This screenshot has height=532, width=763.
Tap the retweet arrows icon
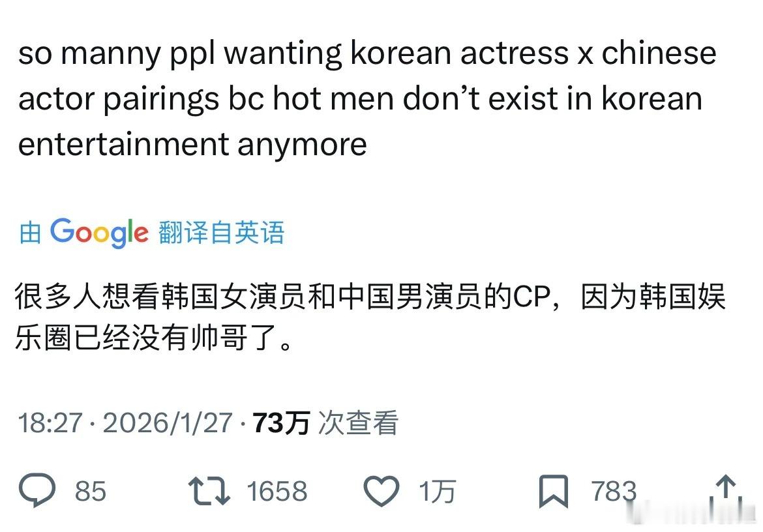(209, 491)
